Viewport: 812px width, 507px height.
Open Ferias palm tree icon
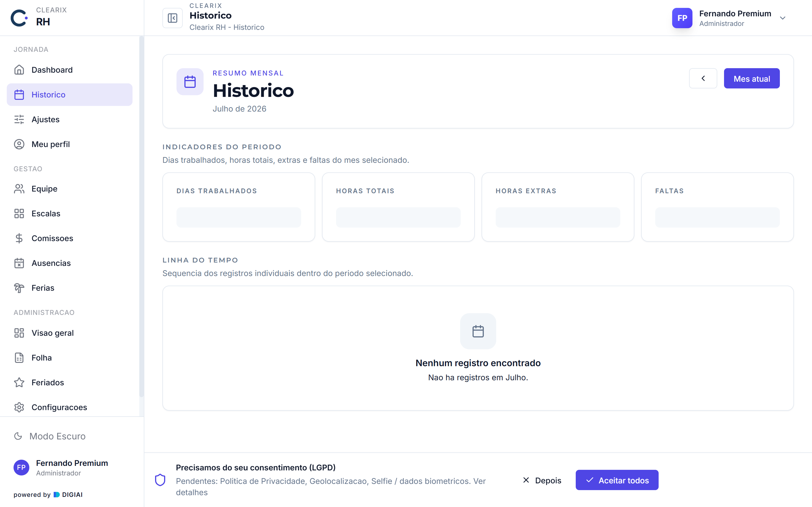pyautogui.click(x=19, y=288)
